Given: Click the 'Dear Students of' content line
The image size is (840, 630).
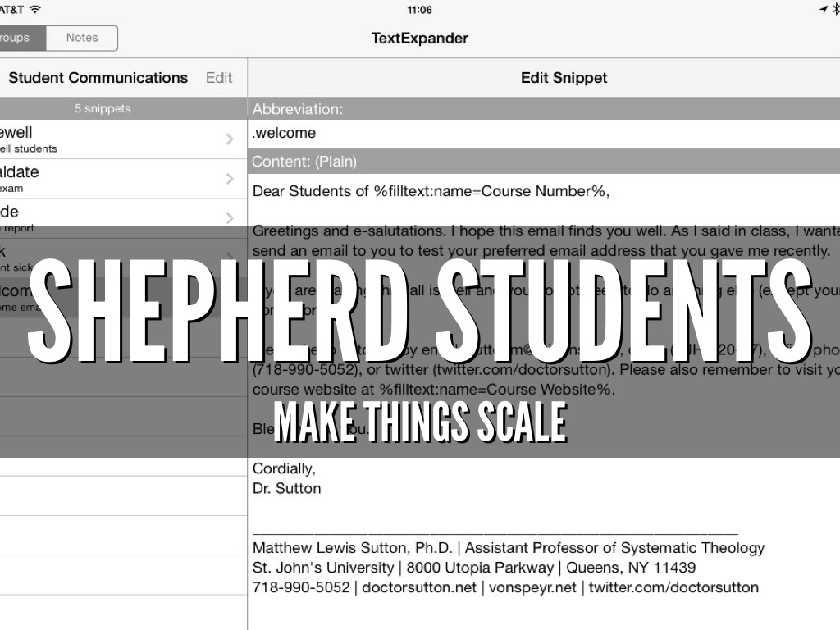Looking at the screenshot, I should [431, 191].
